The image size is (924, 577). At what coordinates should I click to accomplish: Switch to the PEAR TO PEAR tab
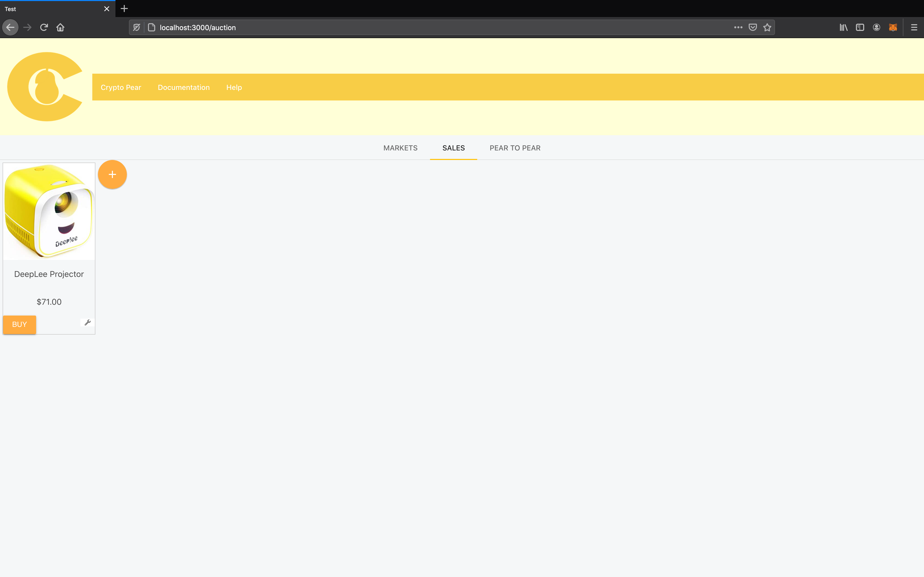pyautogui.click(x=515, y=148)
